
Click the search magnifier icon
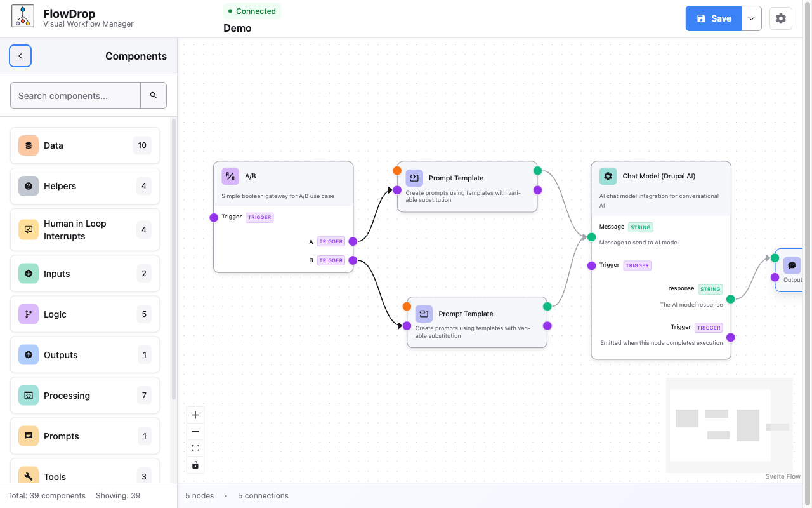[154, 95]
